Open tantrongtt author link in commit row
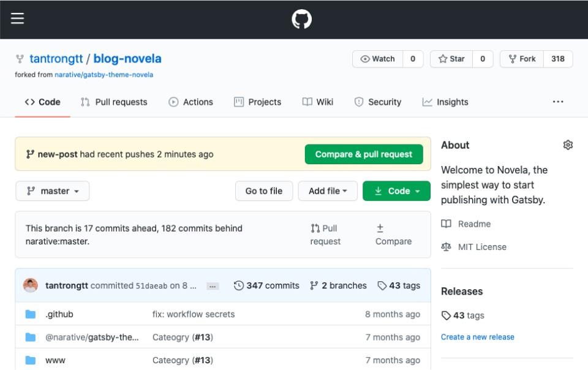Image resolution: width=588 pixels, height=370 pixels. pos(67,285)
